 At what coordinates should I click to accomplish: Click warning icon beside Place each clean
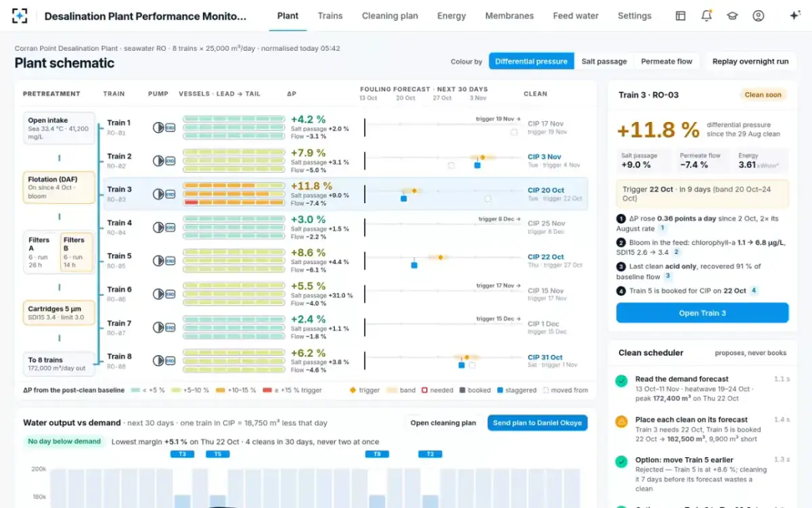pyautogui.click(x=621, y=422)
